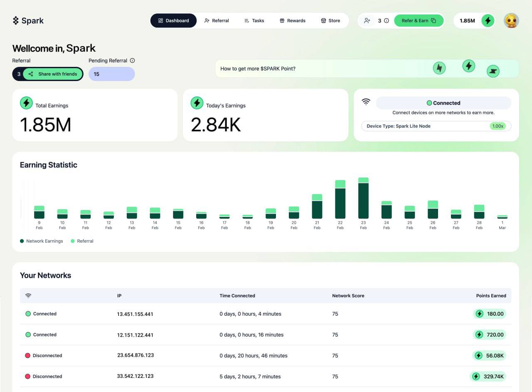
Task: Open How to get more $SPARK Point banner
Action: 367,69
